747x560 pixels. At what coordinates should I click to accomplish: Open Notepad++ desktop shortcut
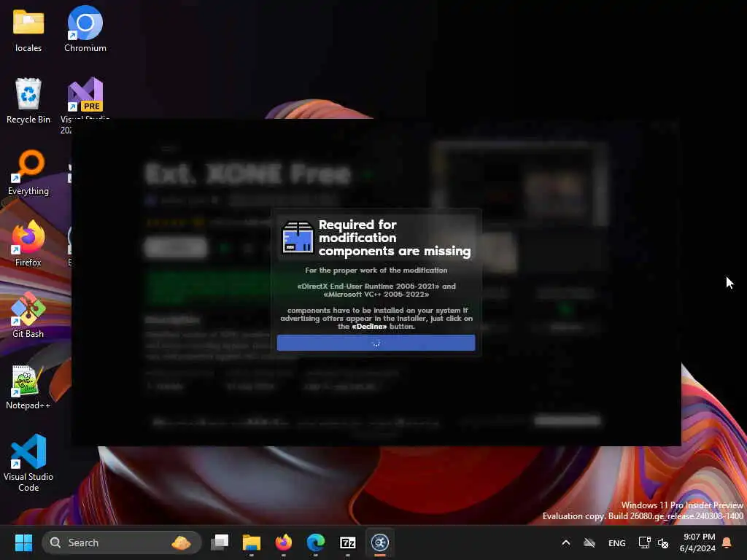tap(28, 386)
